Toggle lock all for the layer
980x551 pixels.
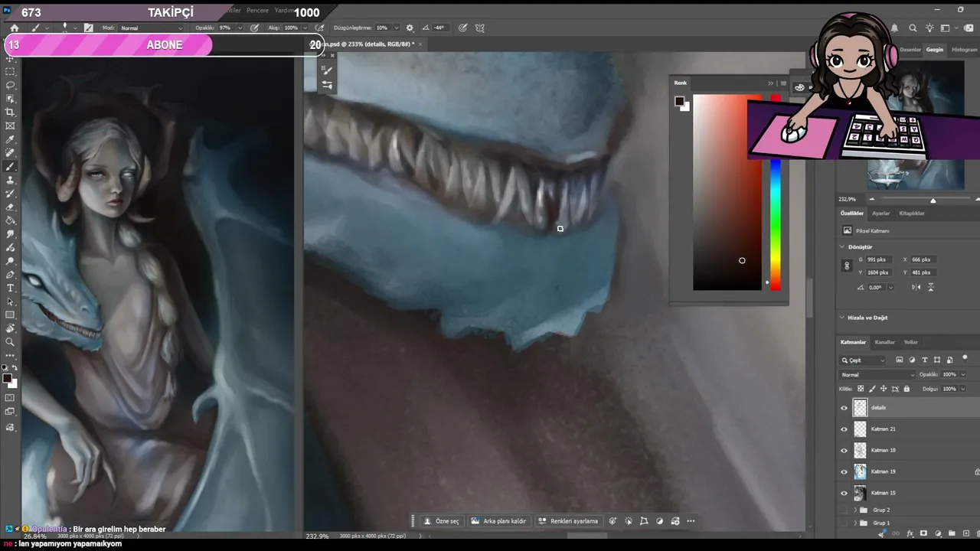(x=906, y=389)
